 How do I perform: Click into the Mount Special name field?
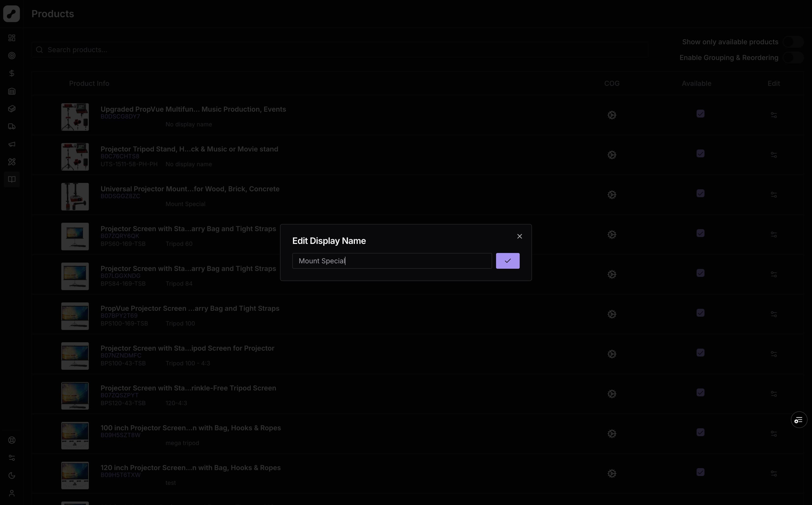click(392, 261)
